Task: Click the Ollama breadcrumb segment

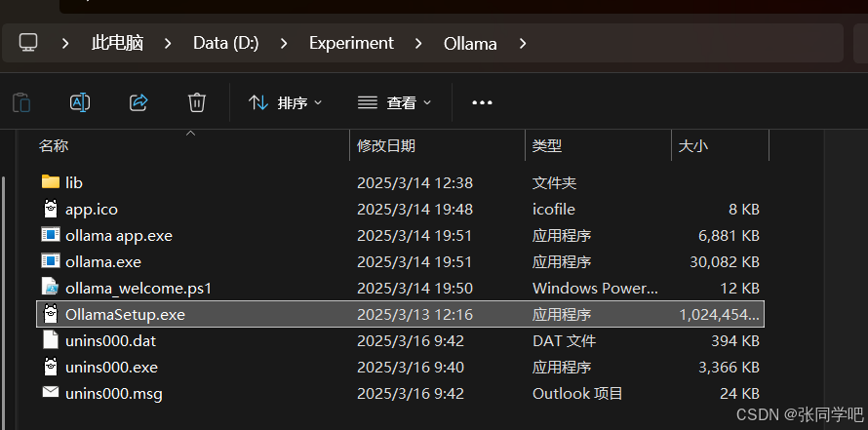Action: click(x=470, y=44)
